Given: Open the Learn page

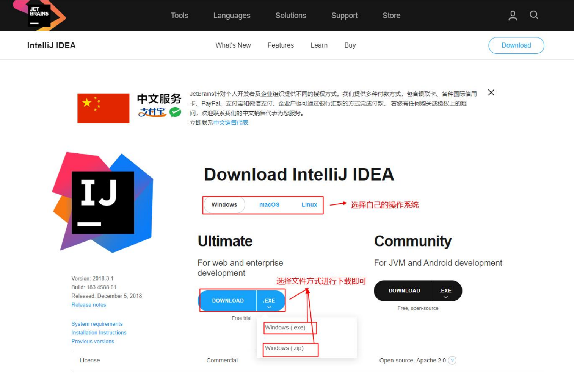Looking at the screenshot, I should coord(319,45).
